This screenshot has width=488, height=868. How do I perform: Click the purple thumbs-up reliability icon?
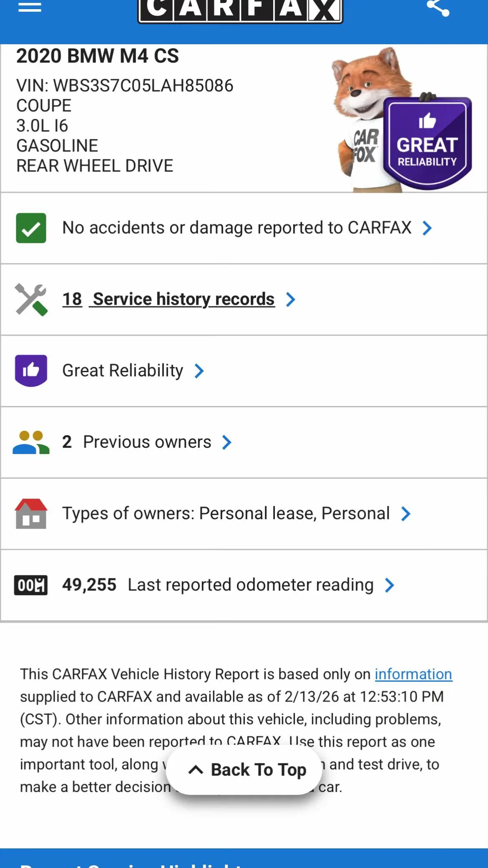pyautogui.click(x=31, y=371)
